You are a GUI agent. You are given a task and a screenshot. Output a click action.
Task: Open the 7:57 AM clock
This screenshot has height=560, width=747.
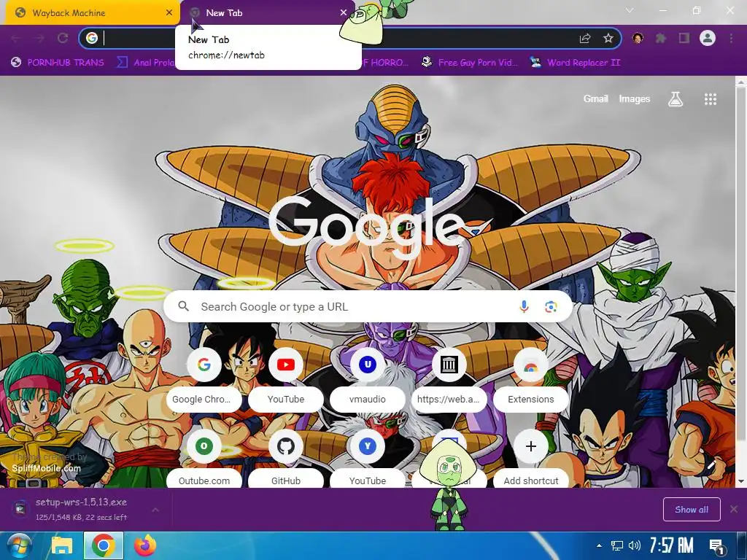click(671, 545)
